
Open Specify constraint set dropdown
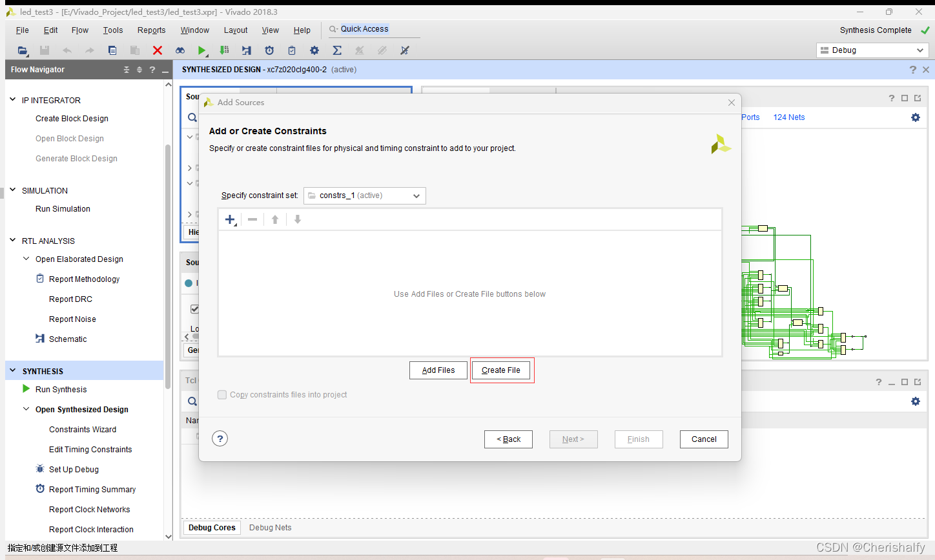point(365,195)
